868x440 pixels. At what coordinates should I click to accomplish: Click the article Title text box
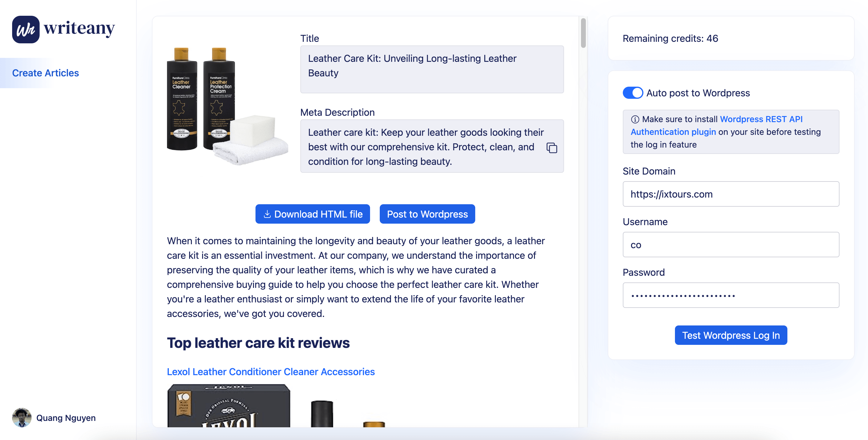pos(432,69)
